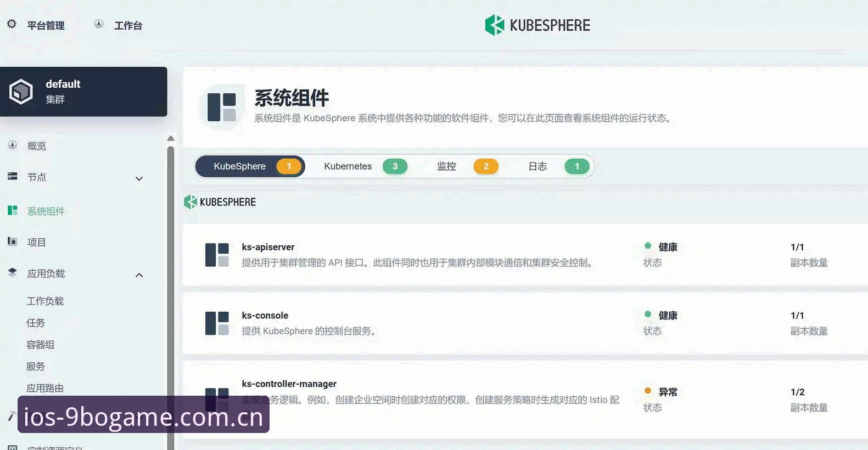The image size is (868, 450).
Task: Select the ks-console component name
Action: coord(265,316)
